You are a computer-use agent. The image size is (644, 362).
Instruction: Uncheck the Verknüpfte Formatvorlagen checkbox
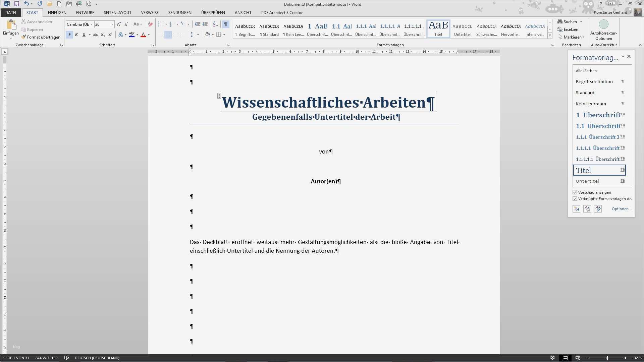coord(575,199)
